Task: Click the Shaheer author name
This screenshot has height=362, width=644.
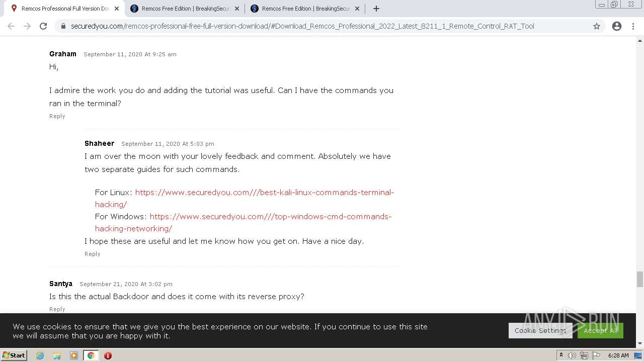Action: [99, 143]
